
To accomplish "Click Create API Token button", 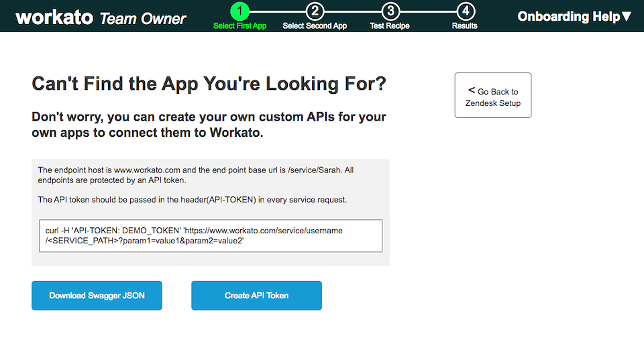I will pos(257,296).
